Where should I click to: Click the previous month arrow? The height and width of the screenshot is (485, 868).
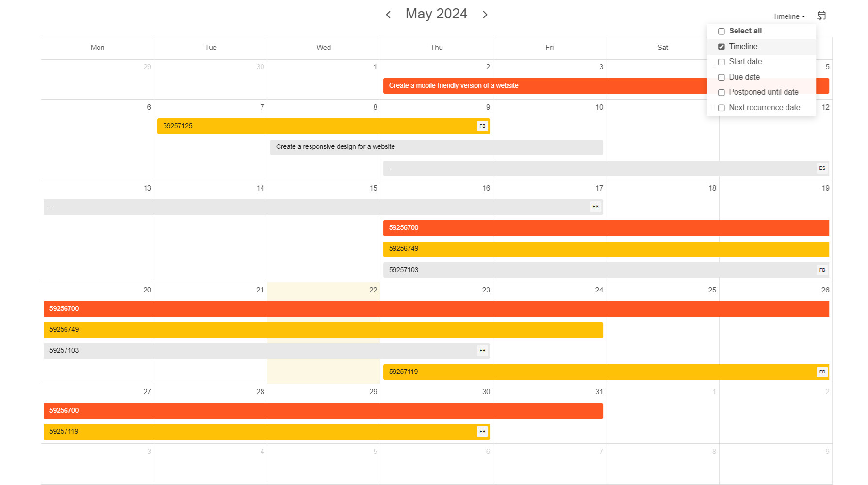[388, 15]
